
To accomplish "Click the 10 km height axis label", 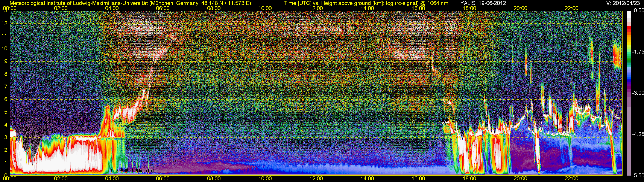I will [5, 49].
